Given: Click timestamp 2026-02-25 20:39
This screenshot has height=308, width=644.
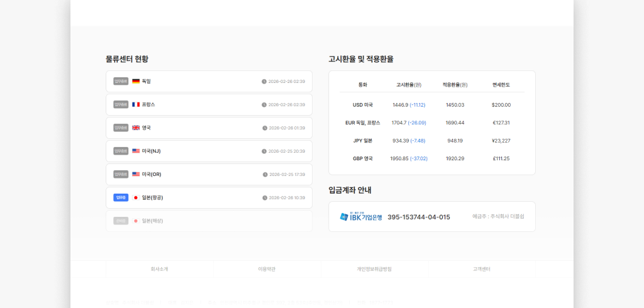Looking at the screenshot, I should pyautogui.click(x=287, y=151).
